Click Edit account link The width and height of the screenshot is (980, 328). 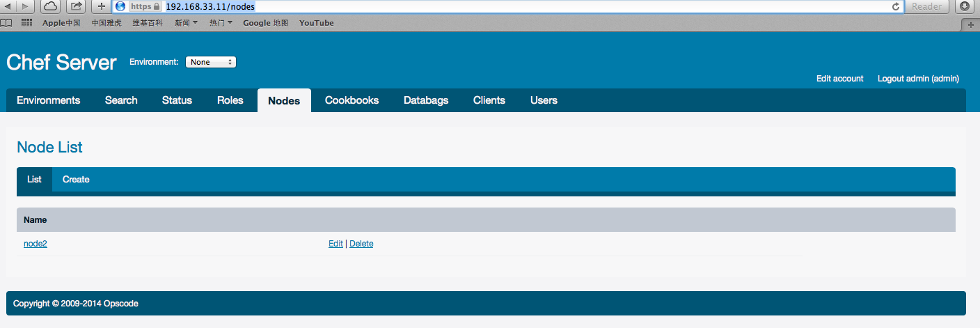pos(839,79)
